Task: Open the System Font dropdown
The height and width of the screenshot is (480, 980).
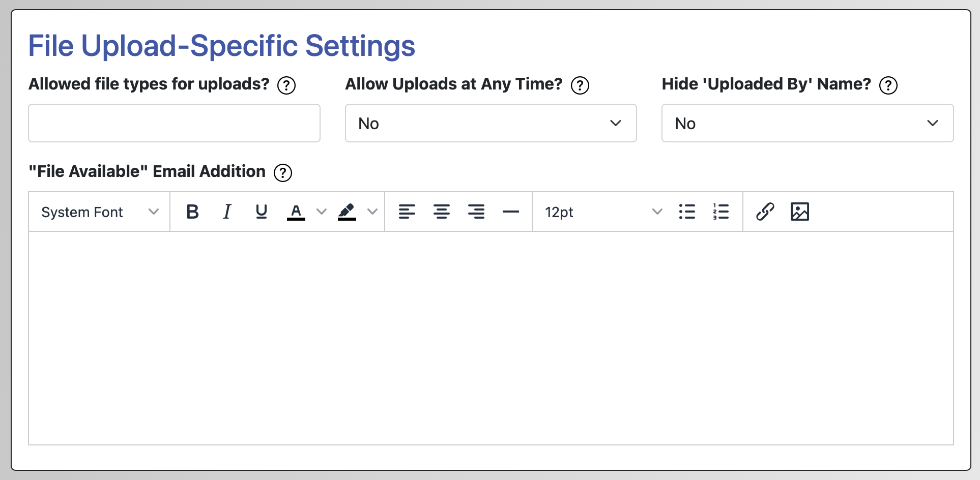Action: point(99,212)
